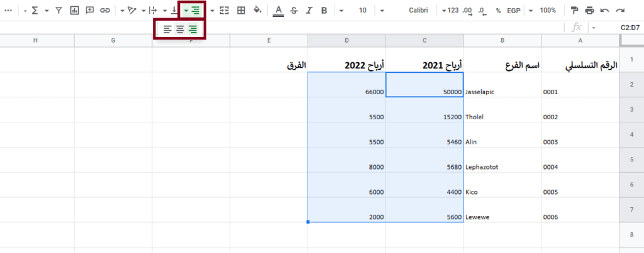
Task: Open the 123 more formats menu
Action: [450, 11]
